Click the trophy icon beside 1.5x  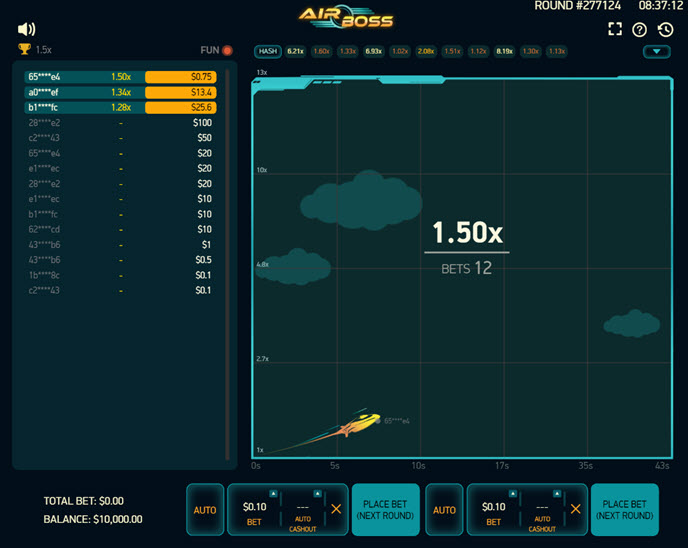click(24, 49)
